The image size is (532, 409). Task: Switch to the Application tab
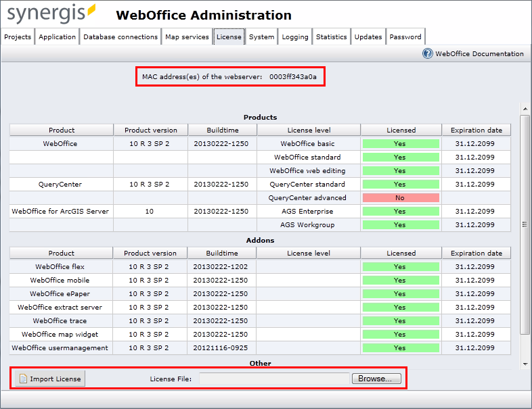click(x=57, y=37)
